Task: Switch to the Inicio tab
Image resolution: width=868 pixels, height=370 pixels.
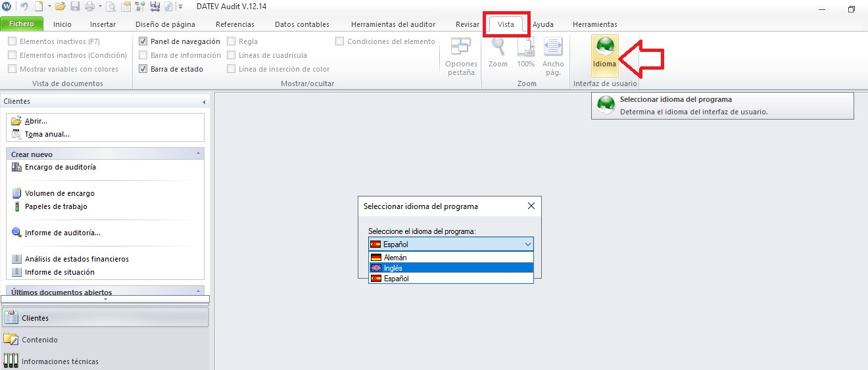Action: tap(62, 24)
